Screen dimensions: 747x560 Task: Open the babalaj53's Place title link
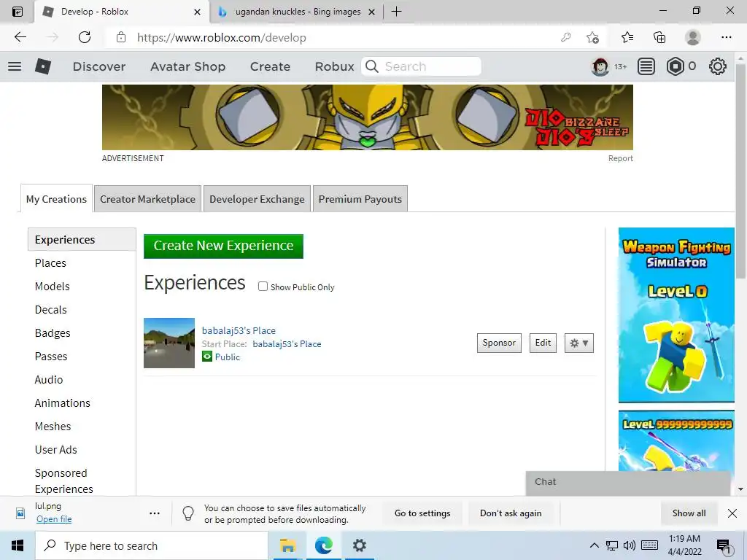pyautogui.click(x=239, y=330)
